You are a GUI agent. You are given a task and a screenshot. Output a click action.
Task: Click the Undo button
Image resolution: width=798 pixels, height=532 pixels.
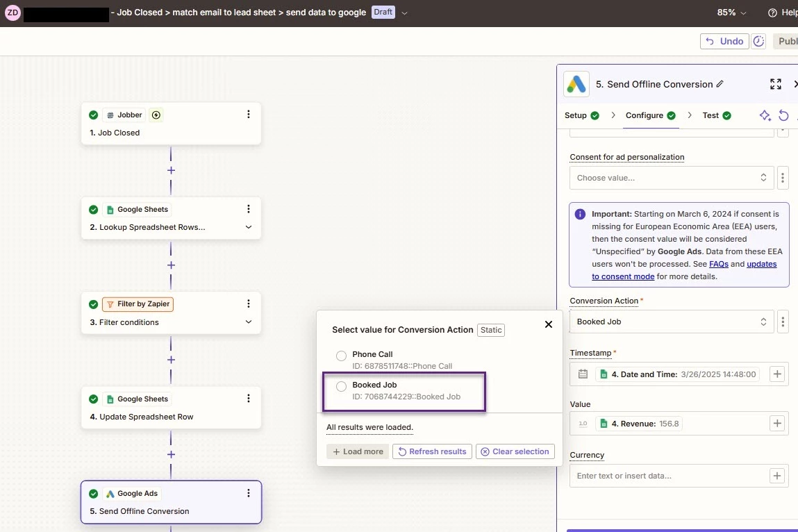click(724, 41)
